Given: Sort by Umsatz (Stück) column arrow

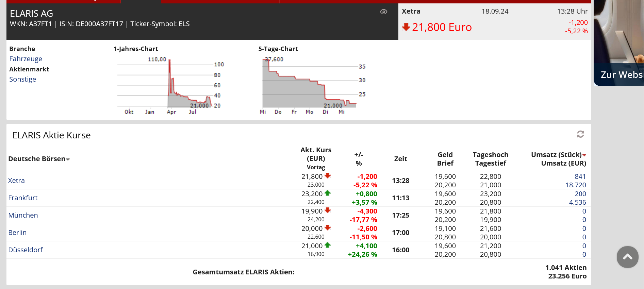Looking at the screenshot, I should tap(584, 155).
